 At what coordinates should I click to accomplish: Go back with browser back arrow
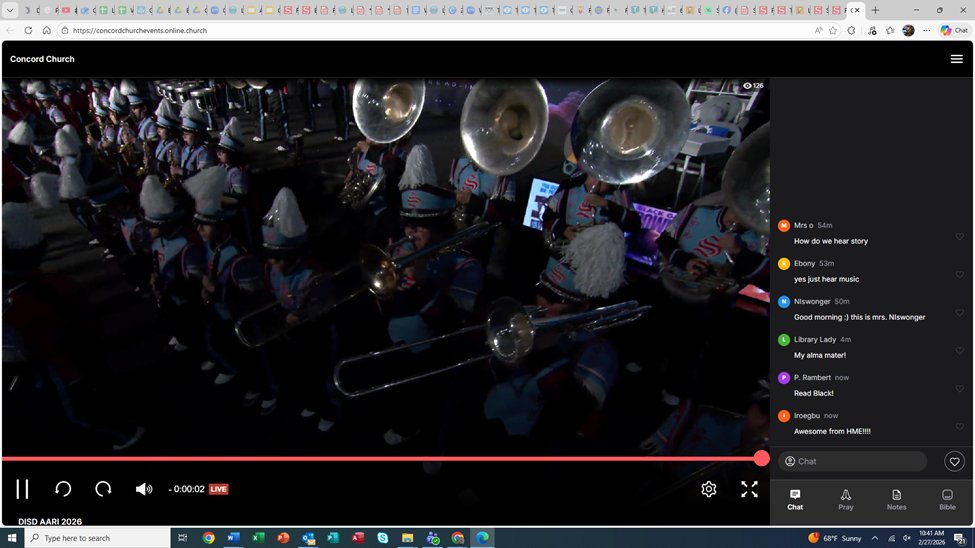[10, 30]
